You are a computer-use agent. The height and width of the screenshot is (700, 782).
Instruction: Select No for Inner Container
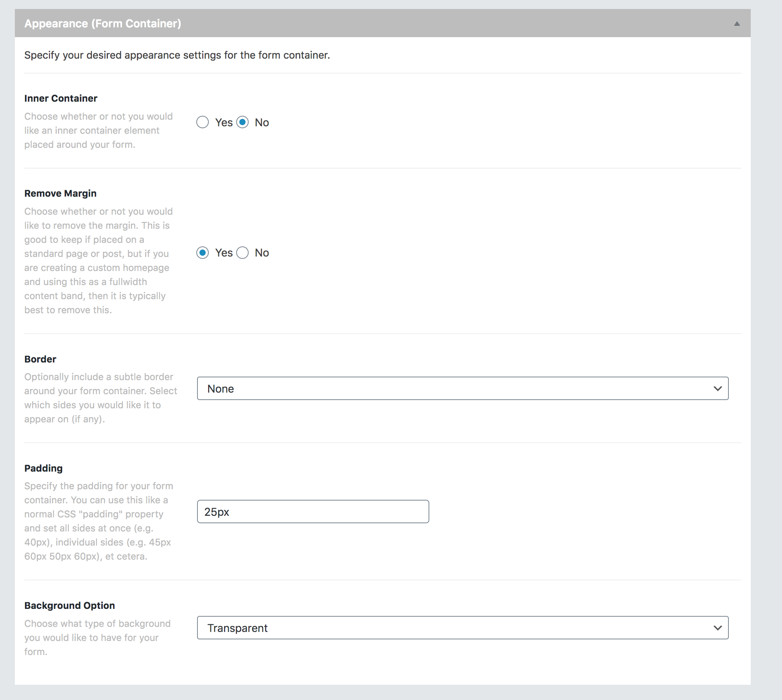point(242,122)
